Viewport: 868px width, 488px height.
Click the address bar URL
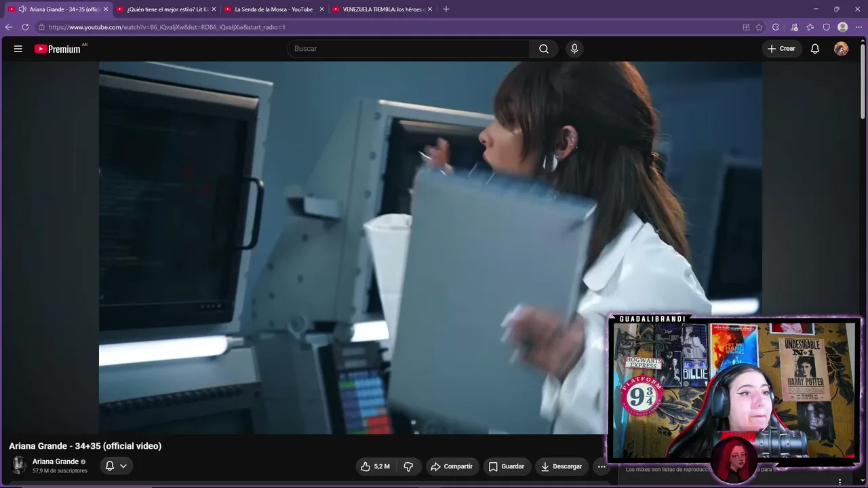click(167, 27)
